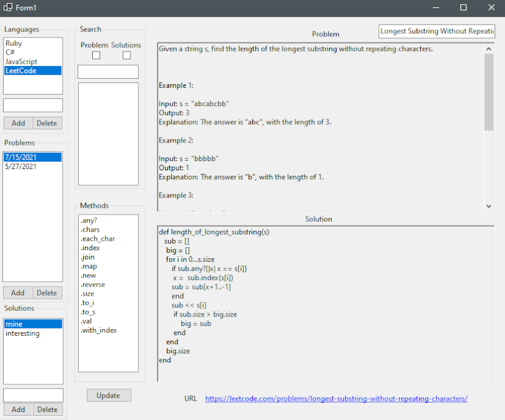Pick .with_index from the Methods list
Screen dimensions: 505x420
click(x=99, y=330)
